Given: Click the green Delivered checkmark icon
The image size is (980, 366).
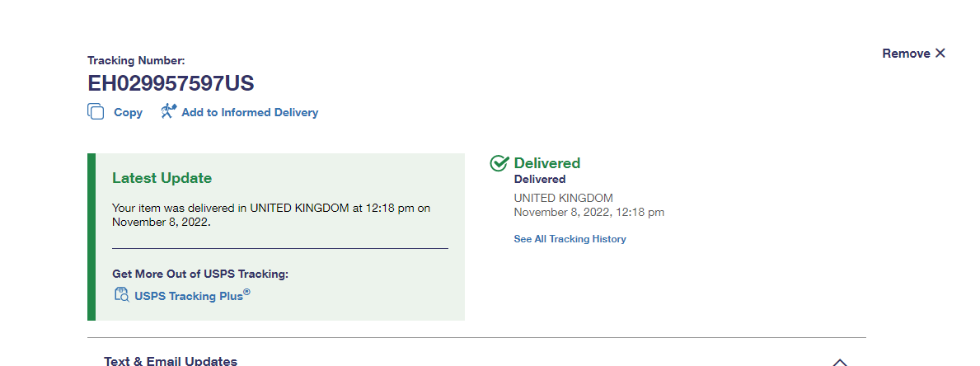Looking at the screenshot, I should [x=499, y=163].
